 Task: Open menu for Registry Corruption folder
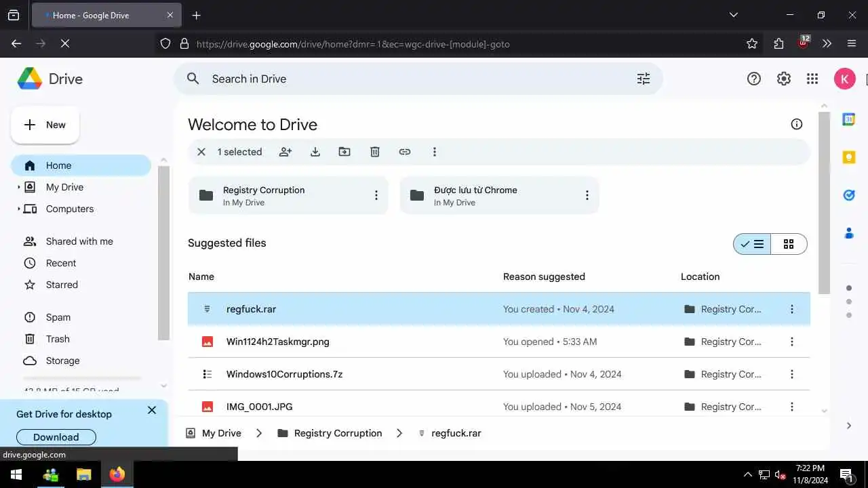coord(376,195)
